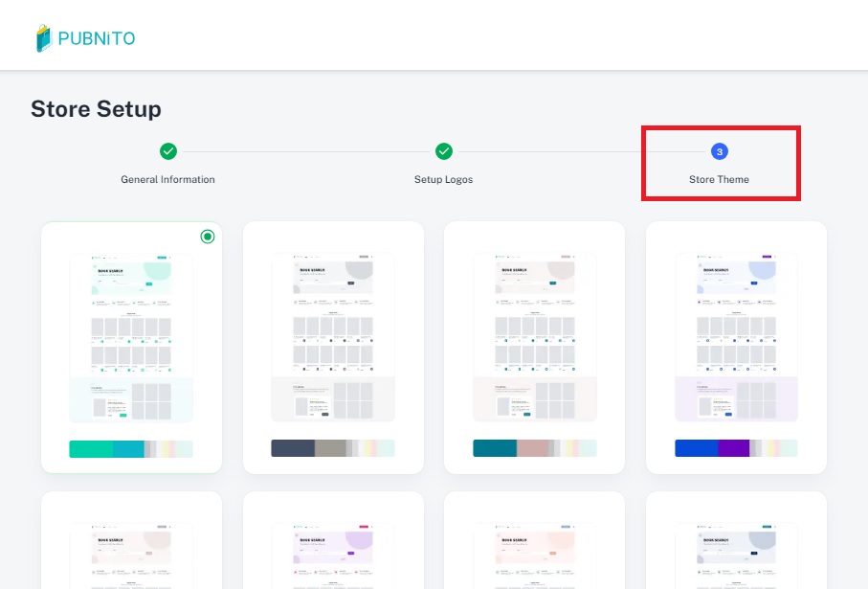The height and width of the screenshot is (589, 868).
Task: Select the Store Theme step label
Action: point(720,179)
